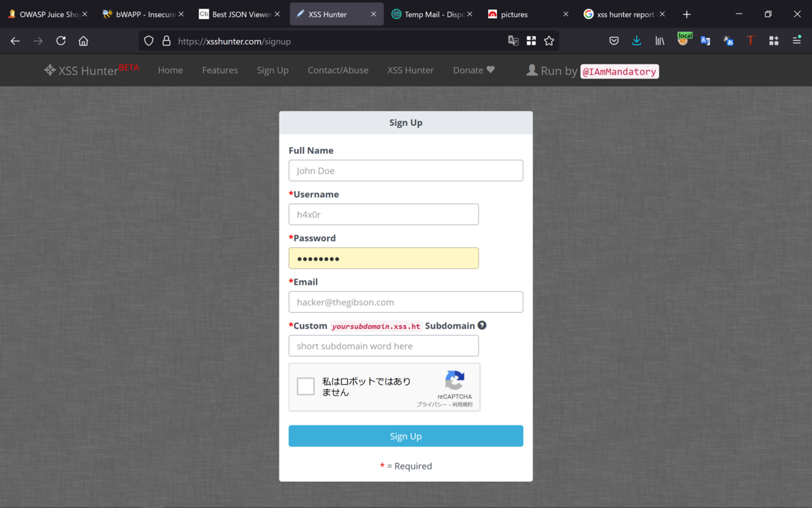Click the URL address bar
Image resolution: width=812 pixels, height=508 pixels.
pos(338,41)
